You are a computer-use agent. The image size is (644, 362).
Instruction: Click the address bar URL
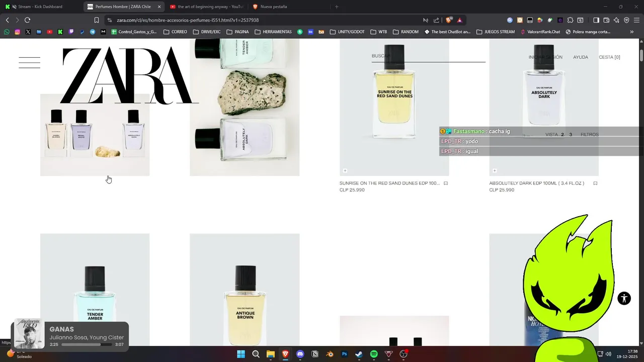(x=188, y=20)
